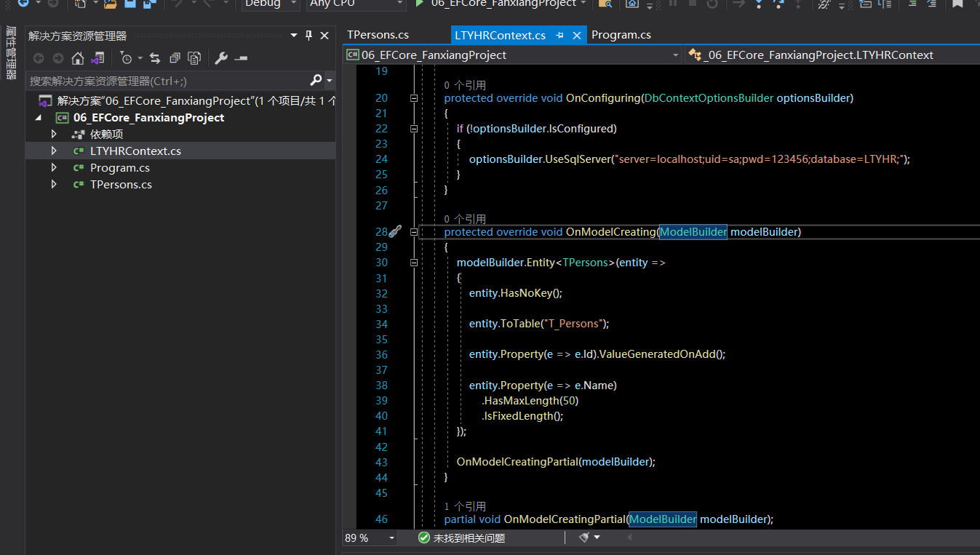Open code cleanup dropdown arrow beside broom
This screenshot has height=555, width=980.
click(x=597, y=538)
